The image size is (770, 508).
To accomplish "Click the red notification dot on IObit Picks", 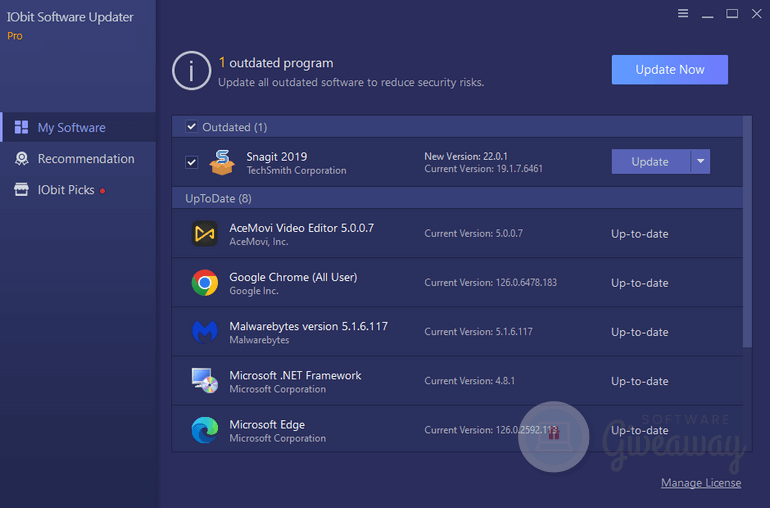I will tap(103, 191).
